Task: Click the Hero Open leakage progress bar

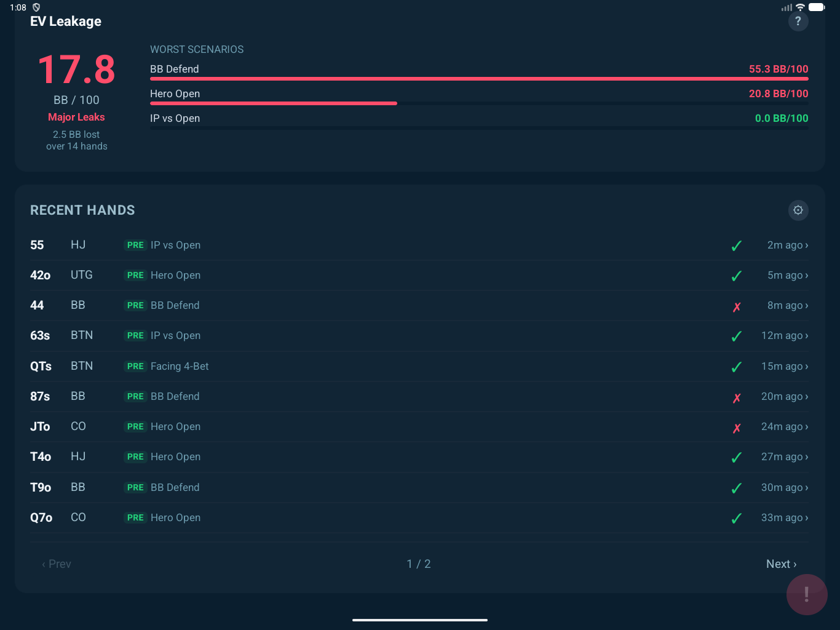Action: 274,103
